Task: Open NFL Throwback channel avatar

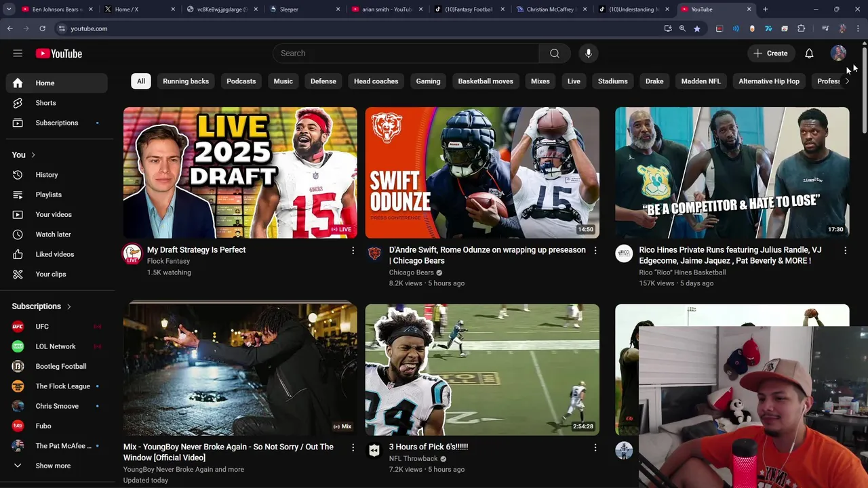Action: tap(374, 451)
